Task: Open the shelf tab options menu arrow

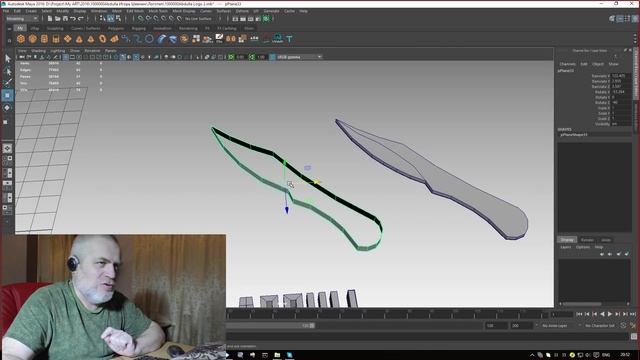Action: (x=9, y=29)
